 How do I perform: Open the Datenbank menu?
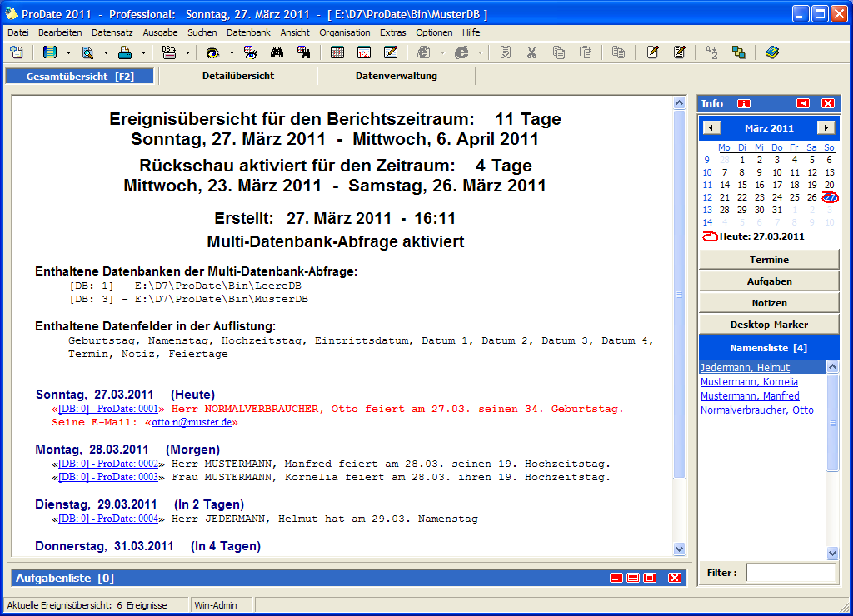(x=248, y=32)
